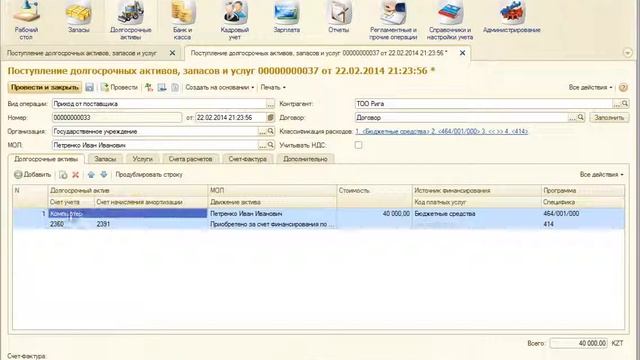Click the Бюджетные средства cell in table

477,213
